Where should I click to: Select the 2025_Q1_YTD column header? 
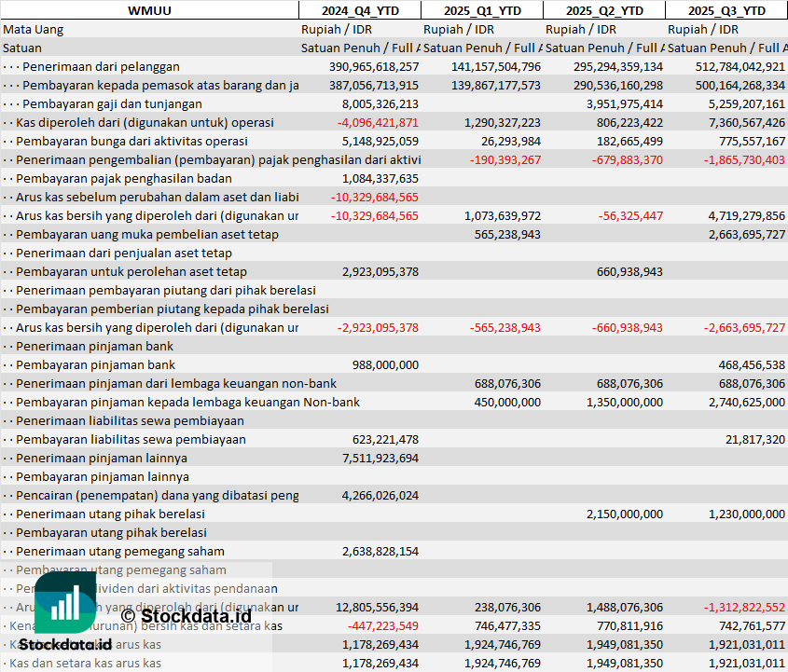(x=481, y=10)
